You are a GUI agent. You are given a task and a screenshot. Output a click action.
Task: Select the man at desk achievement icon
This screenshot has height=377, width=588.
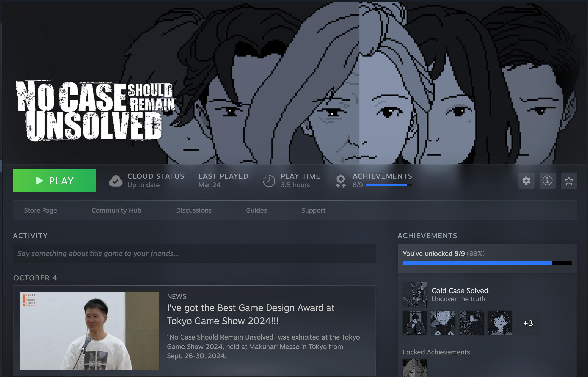tap(415, 323)
